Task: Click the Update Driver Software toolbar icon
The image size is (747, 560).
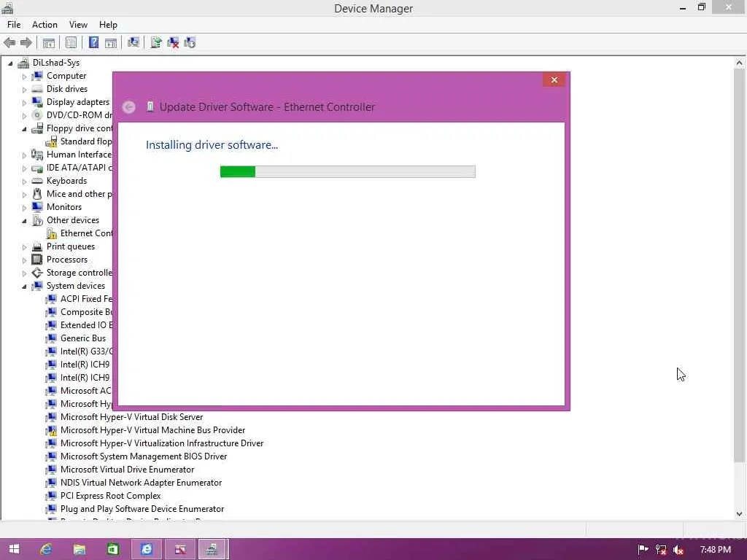Action: [156, 43]
